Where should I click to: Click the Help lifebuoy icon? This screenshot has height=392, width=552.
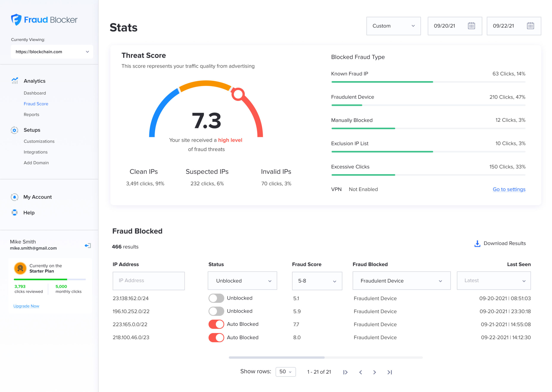click(x=14, y=212)
